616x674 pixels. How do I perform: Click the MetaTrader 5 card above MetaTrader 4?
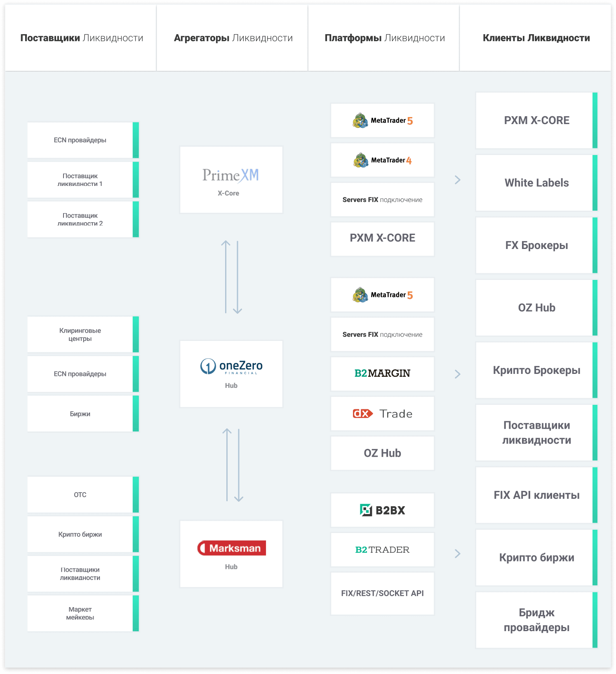(382, 120)
